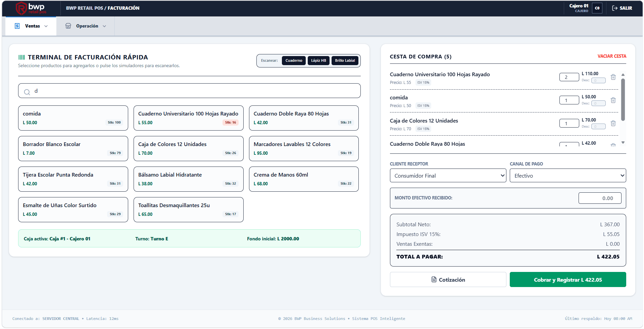Click the CO user avatar
This screenshot has width=644, height=329.
[597, 8]
